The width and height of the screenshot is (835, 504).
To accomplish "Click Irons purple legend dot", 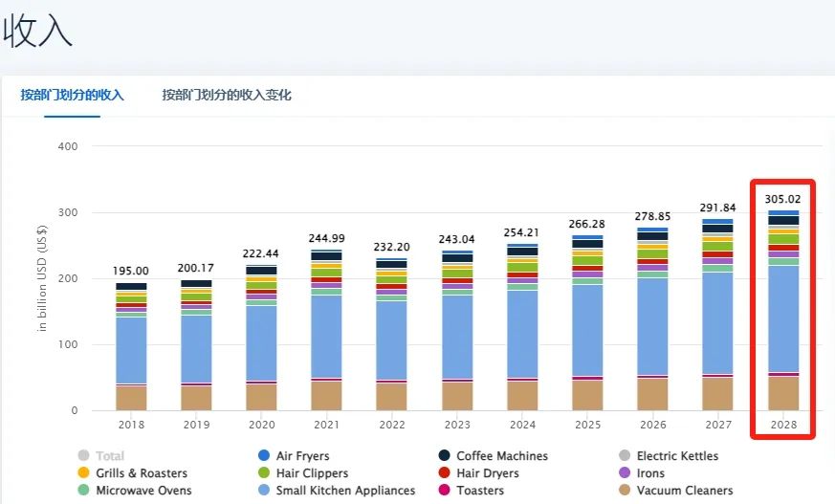I will (625, 472).
